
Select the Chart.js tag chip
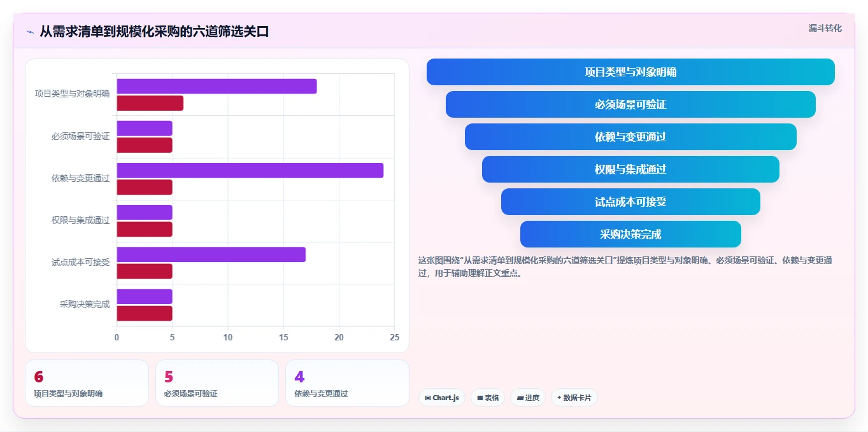(x=442, y=398)
